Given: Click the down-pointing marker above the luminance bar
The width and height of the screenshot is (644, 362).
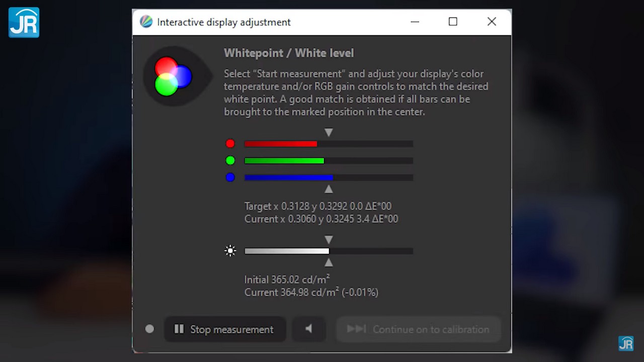Looking at the screenshot, I should tap(329, 239).
